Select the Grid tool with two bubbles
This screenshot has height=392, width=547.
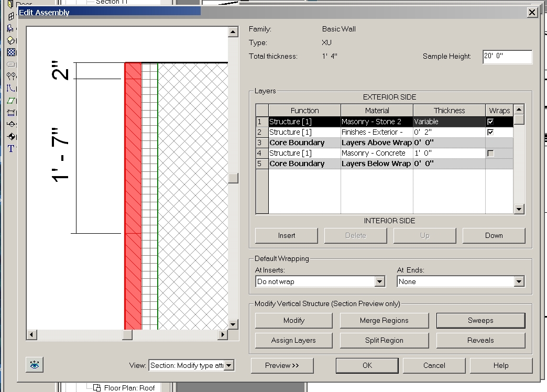[x=11, y=76]
